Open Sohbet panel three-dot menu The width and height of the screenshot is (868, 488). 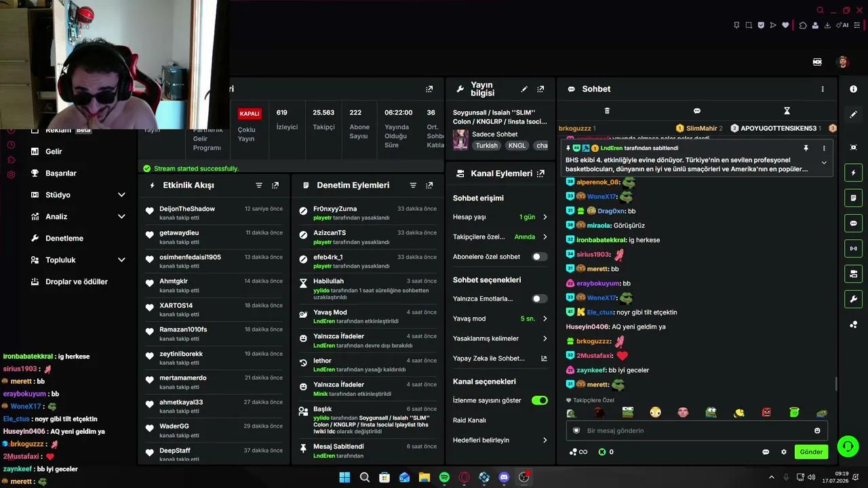pyautogui.click(x=823, y=89)
